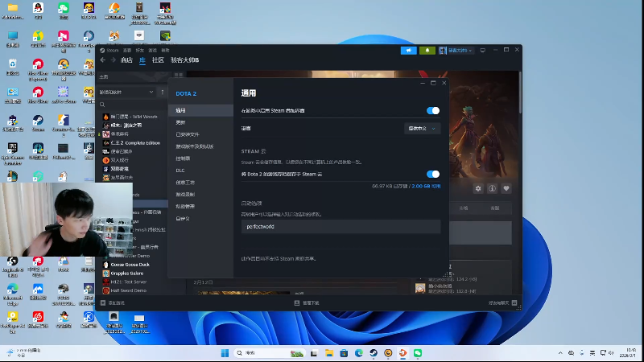Enter Big Picture mode monitor icon
Viewport: 644px width, 362px height.
tap(482, 50)
